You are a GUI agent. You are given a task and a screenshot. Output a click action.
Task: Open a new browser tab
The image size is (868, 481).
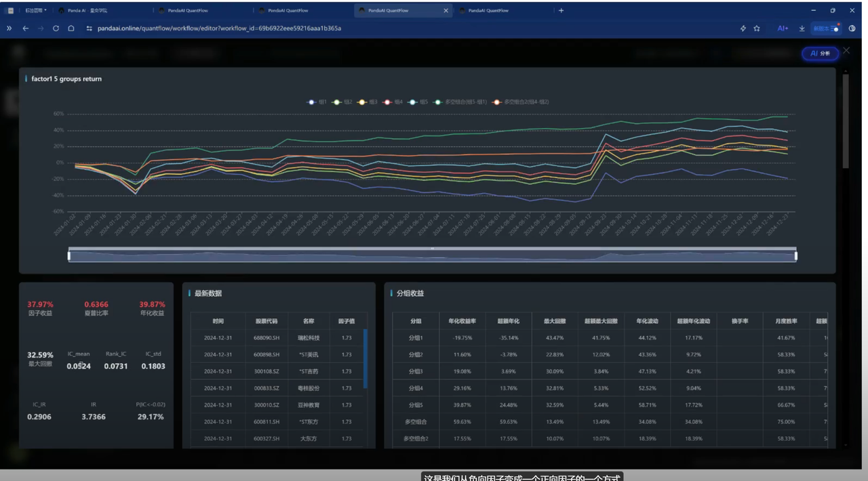tap(561, 11)
